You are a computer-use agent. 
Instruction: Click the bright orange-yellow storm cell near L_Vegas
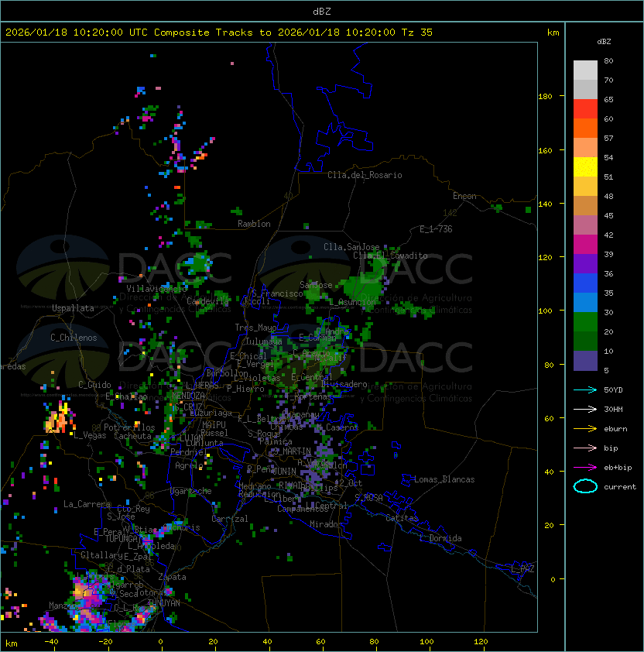click(59, 417)
